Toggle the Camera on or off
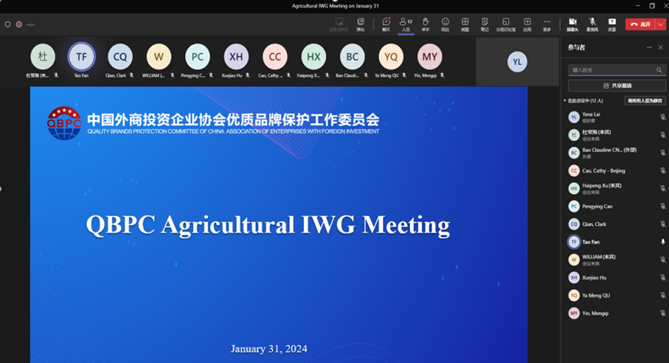Screen dimensions: 669x363 coord(572,24)
